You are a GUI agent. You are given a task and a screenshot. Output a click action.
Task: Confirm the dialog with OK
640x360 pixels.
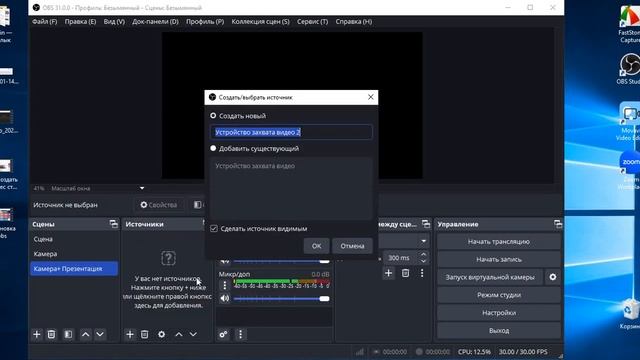[316, 246]
